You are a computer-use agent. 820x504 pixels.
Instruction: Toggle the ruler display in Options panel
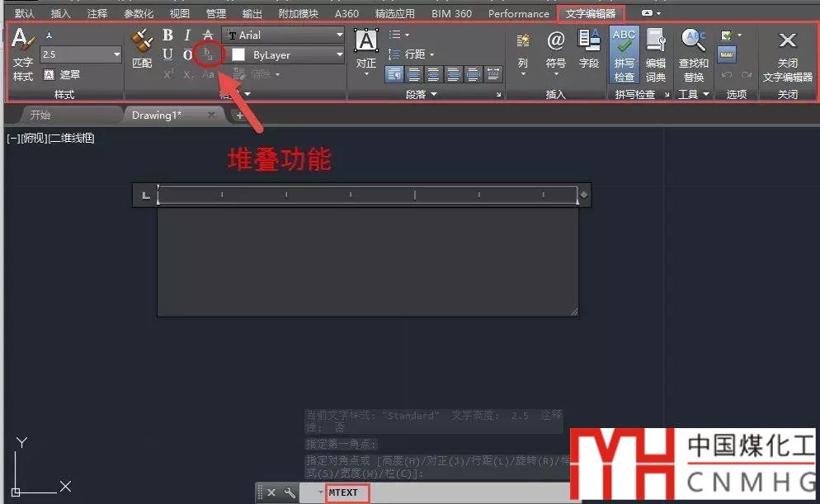pos(727,54)
